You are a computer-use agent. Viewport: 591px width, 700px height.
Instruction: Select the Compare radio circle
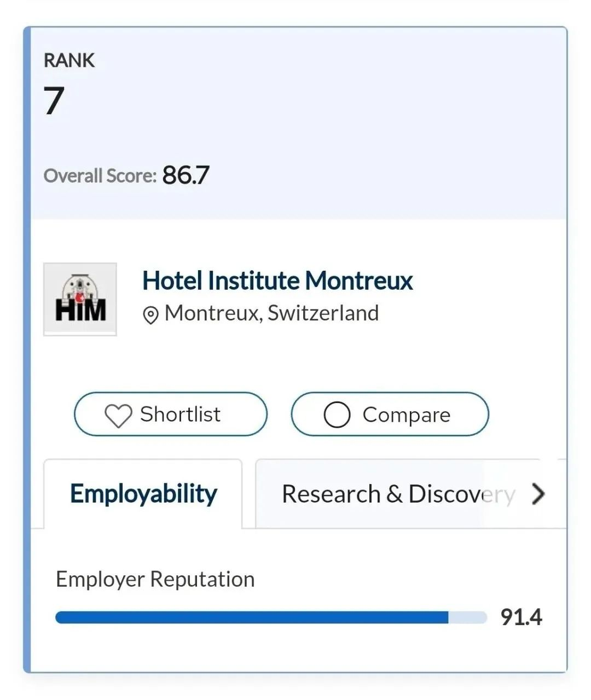click(337, 415)
